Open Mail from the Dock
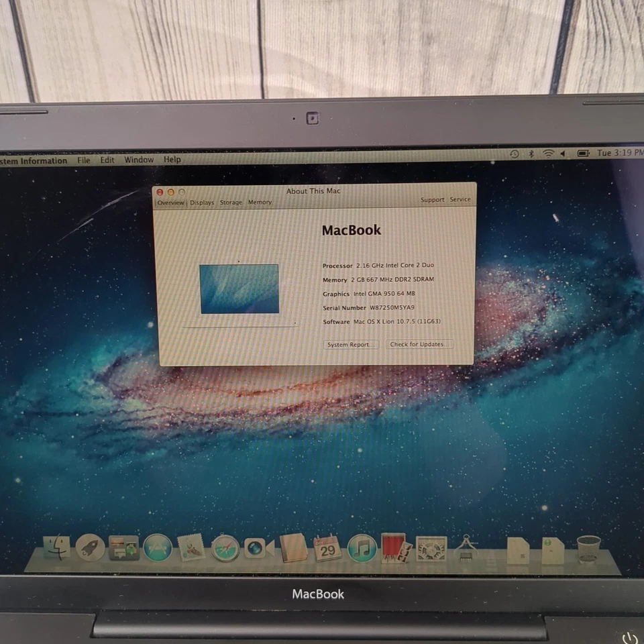Screen dimensions: 644x644 pos(191,549)
